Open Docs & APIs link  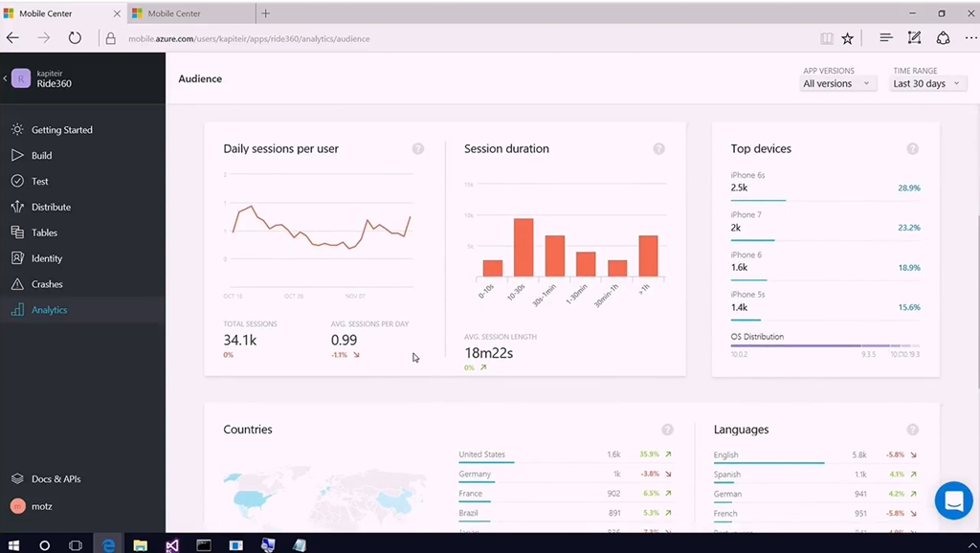pyautogui.click(x=56, y=478)
